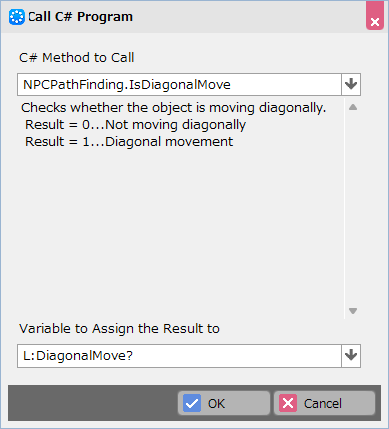This screenshot has height=429, width=389.
Task: Click the "C# Method to Call" label
Action: click(77, 58)
